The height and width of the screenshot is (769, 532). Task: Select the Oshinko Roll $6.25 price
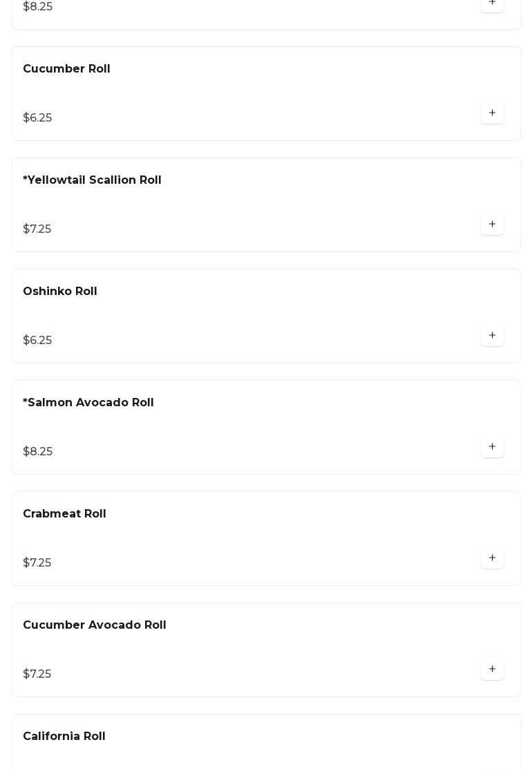click(x=37, y=341)
